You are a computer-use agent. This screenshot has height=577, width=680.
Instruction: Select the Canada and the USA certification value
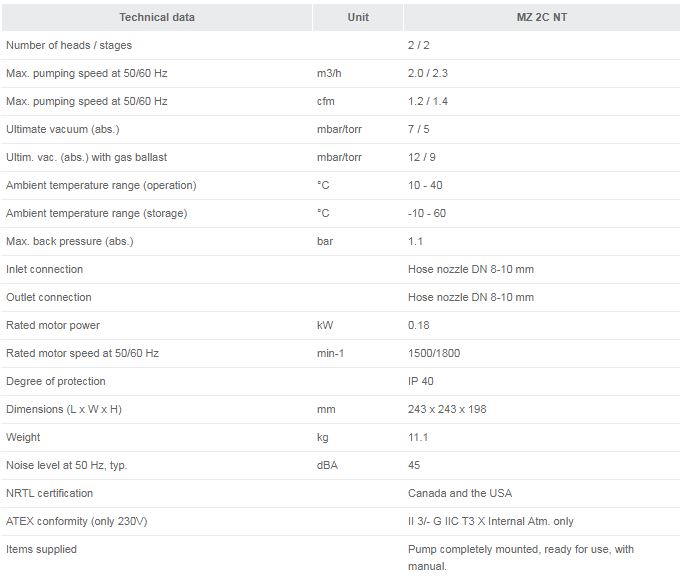pyautogui.click(x=460, y=493)
